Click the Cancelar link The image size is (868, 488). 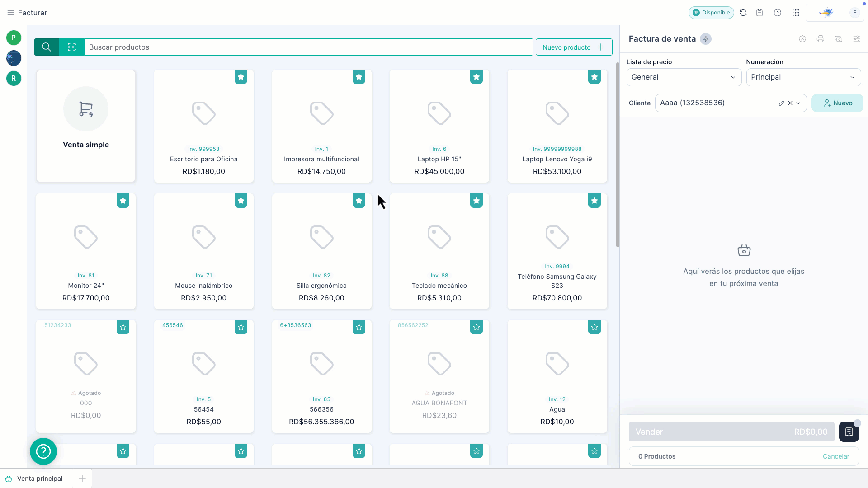point(835,456)
